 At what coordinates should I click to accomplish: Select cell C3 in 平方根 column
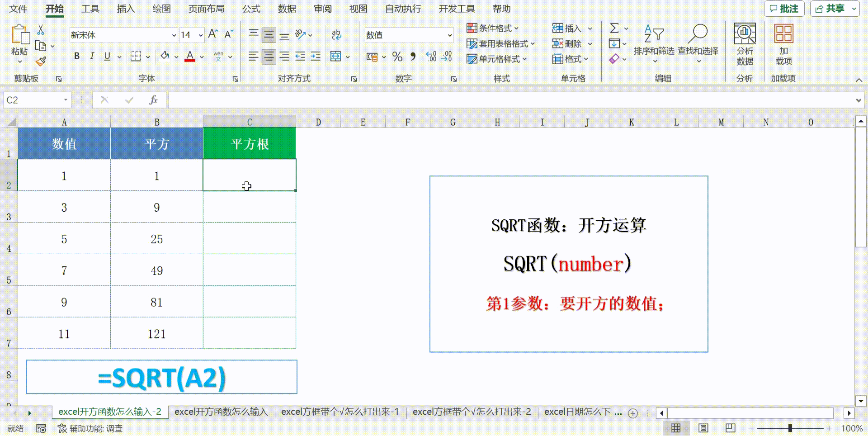250,207
